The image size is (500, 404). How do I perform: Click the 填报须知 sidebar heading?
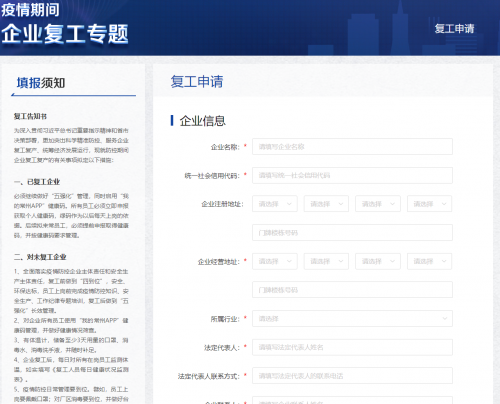pos(41,83)
